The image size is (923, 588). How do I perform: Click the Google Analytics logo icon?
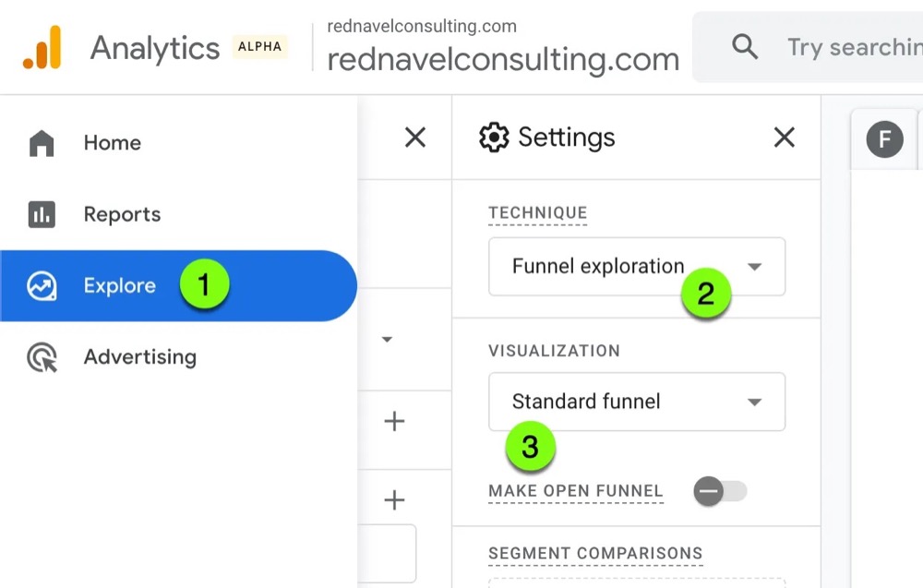point(42,47)
